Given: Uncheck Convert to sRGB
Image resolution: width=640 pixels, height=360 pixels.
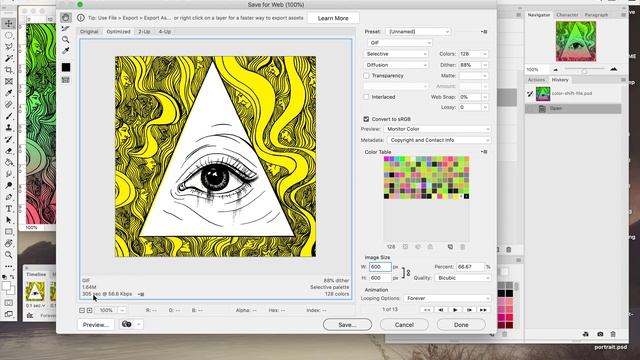Looking at the screenshot, I should pos(366,119).
